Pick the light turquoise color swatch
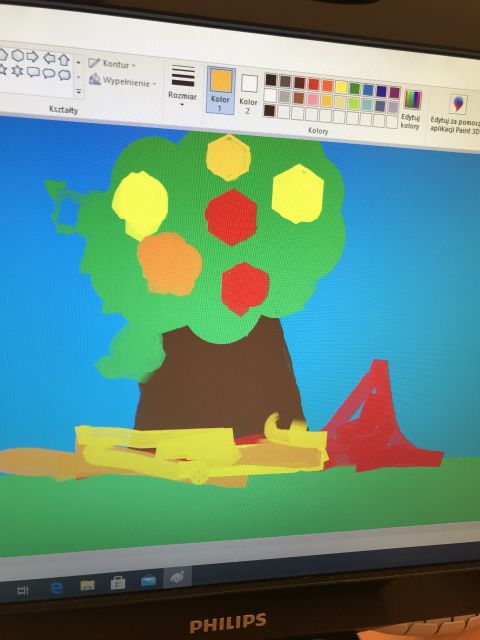480x640 pixels. click(x=367, y=104)
